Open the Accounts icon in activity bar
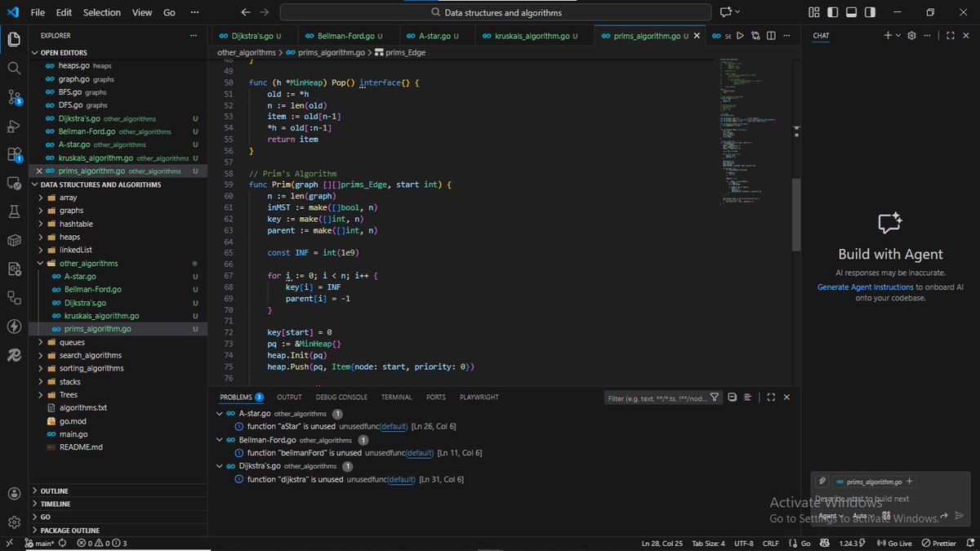The image size is (980, 551). tap(14, 494)
